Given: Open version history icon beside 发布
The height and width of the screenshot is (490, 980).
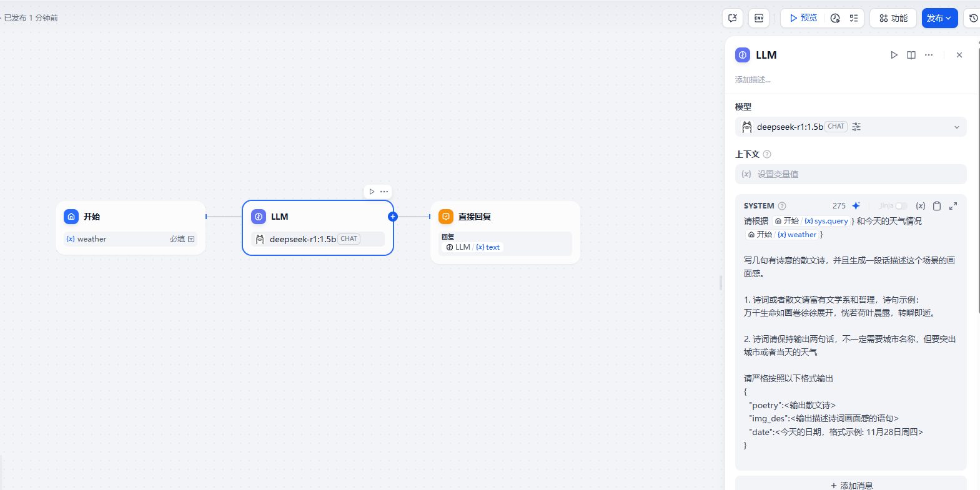Looking at the screenshot, I should click(x=973, y=18).
